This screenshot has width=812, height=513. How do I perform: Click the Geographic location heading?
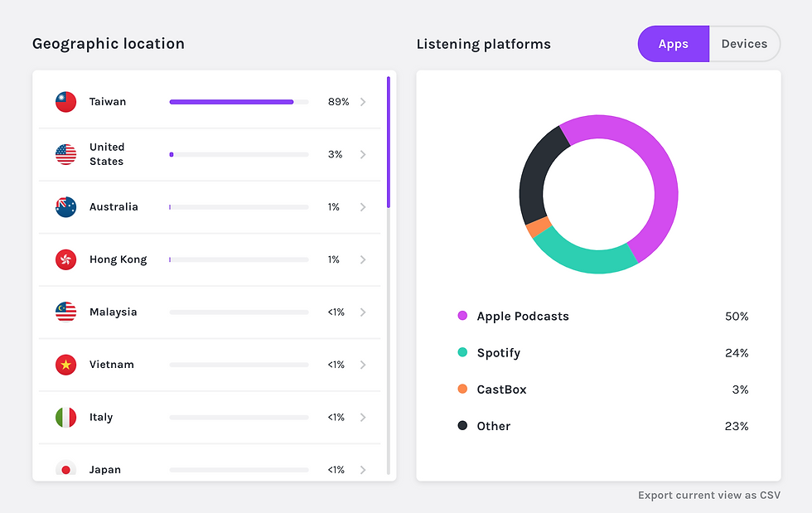(109, 44)
